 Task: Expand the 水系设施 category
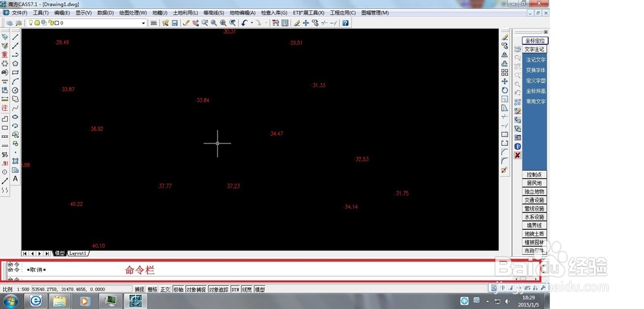(535, 217)
